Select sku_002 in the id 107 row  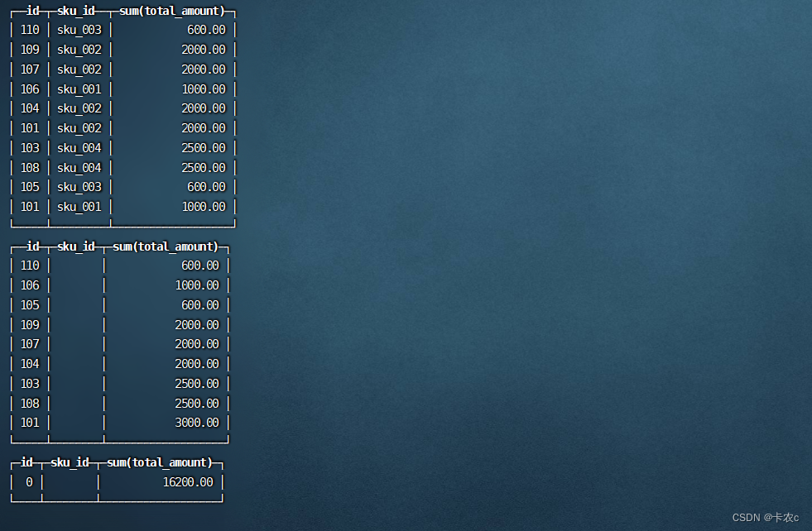coord(79,69)
